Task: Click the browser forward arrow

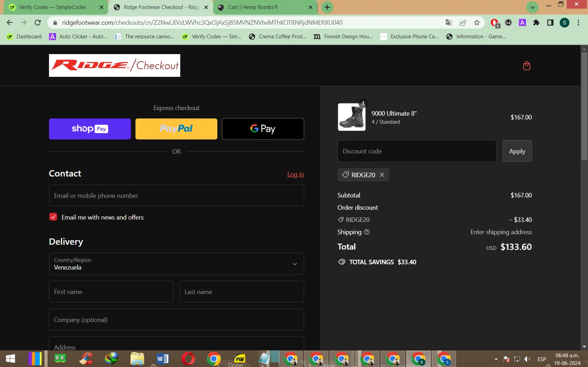Action: (x=24, y=23)
